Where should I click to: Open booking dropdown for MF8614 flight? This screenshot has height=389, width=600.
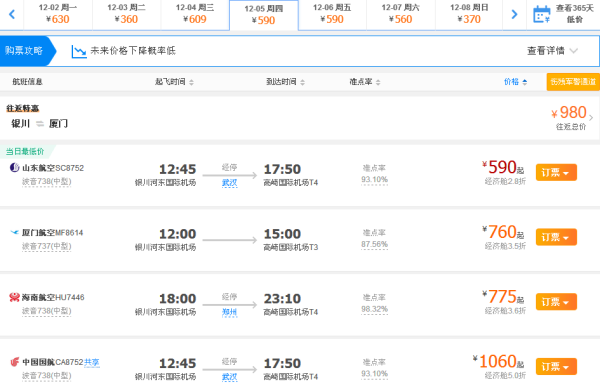pos(556,237)
